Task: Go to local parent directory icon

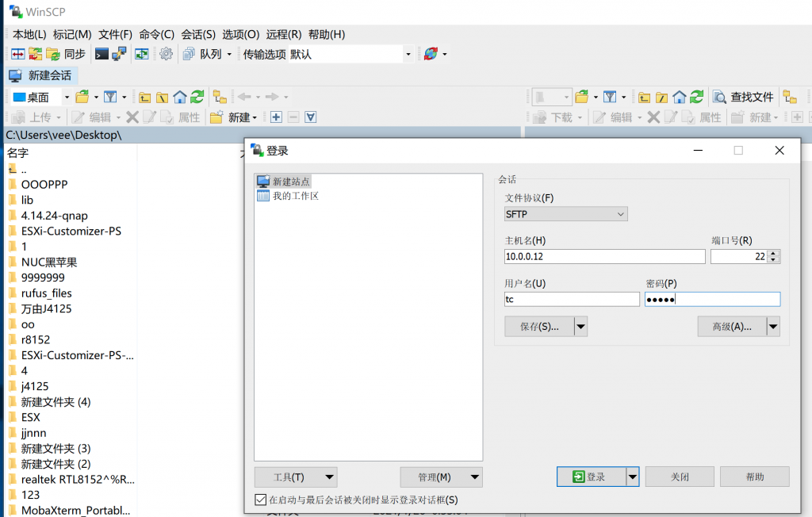Action: tap(144, 97)
